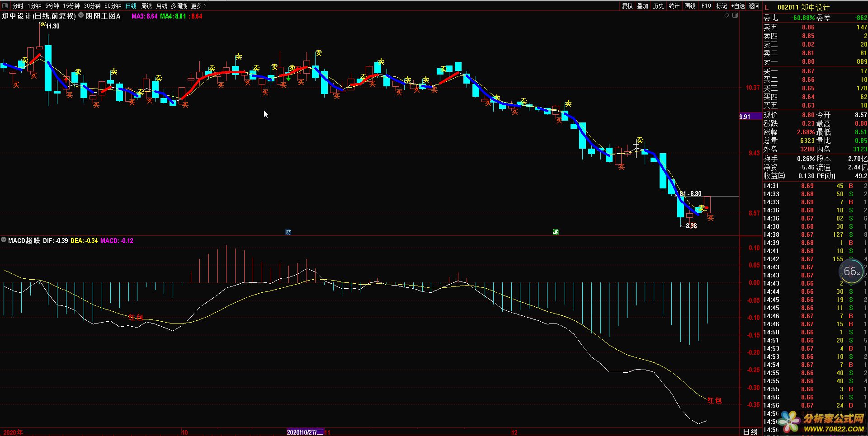The image size is (868, 436).
Task: Click the 现价 8.80 value
Action: [808, 115]
